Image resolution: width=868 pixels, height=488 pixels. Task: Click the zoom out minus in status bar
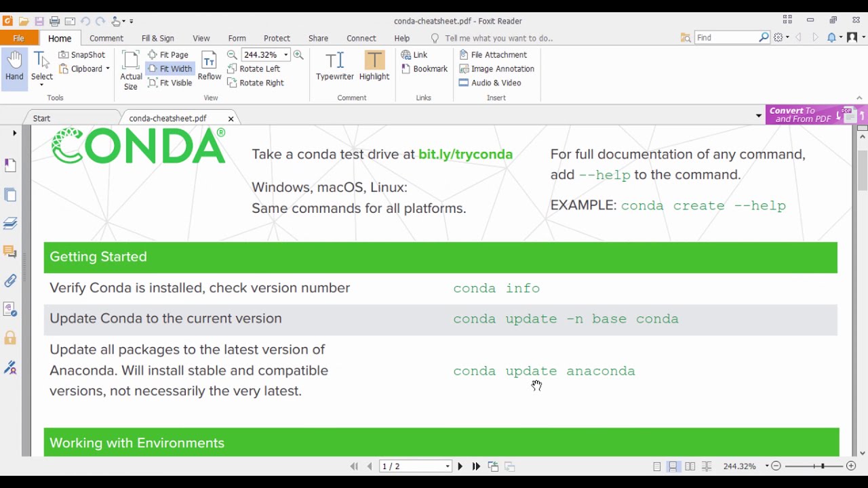[776, 466]
